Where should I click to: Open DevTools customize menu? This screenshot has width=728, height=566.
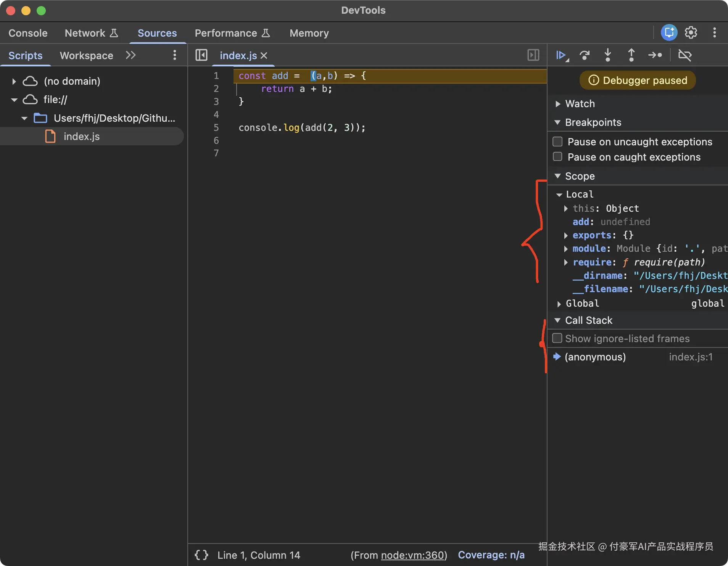[715, 33]
